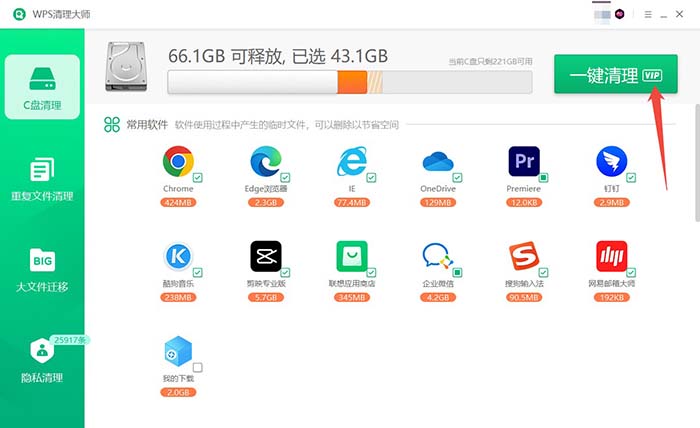Click the Chrome app icon
The image size is (700, 428).
(178, 161)
